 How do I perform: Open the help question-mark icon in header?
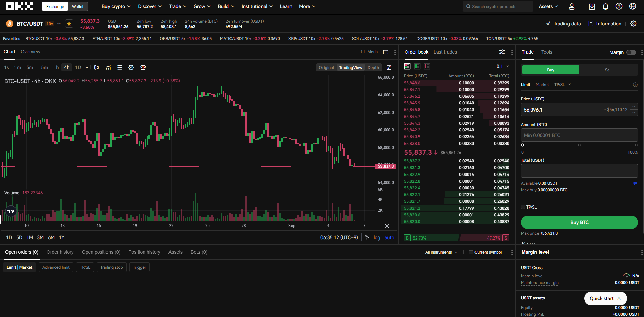[619, 6]
